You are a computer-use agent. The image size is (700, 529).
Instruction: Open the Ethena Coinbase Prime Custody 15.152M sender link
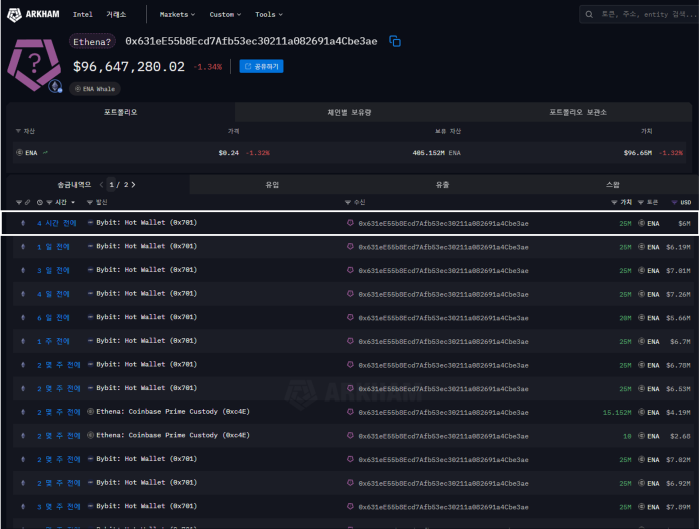click(174, 412)
